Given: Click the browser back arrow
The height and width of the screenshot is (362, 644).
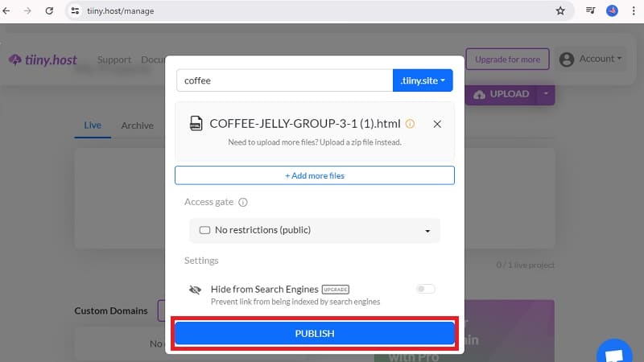Looking at the screenshot, I should 6,10.
